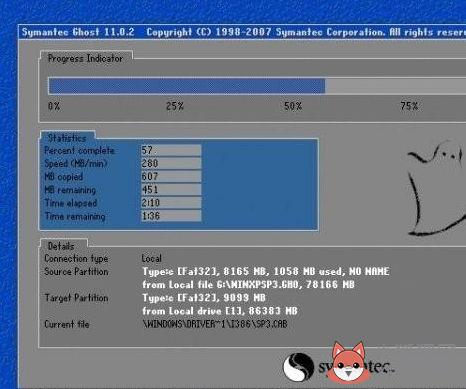Click the unfilled part of the progress bar
This screenshot has width=466, height=389.
395,86
